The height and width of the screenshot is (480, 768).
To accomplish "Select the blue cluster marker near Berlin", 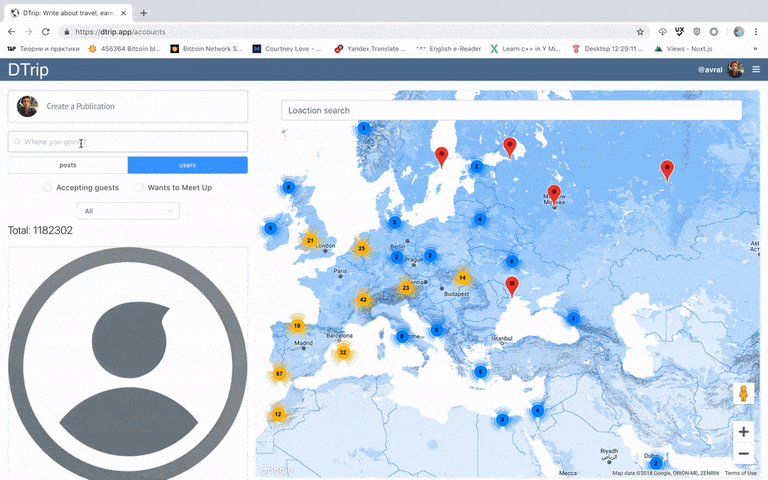I will [397, 257].
